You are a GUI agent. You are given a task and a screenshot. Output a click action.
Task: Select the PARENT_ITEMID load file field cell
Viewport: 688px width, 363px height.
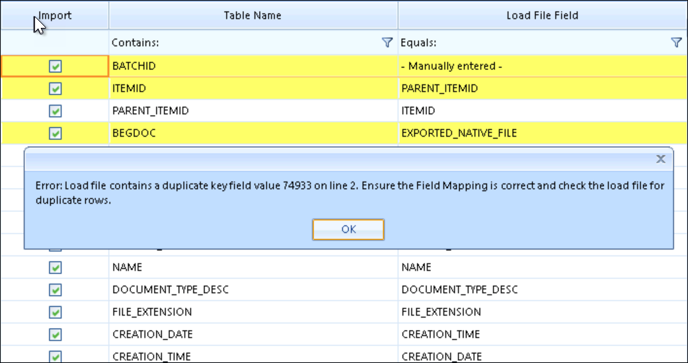point(543,89)
